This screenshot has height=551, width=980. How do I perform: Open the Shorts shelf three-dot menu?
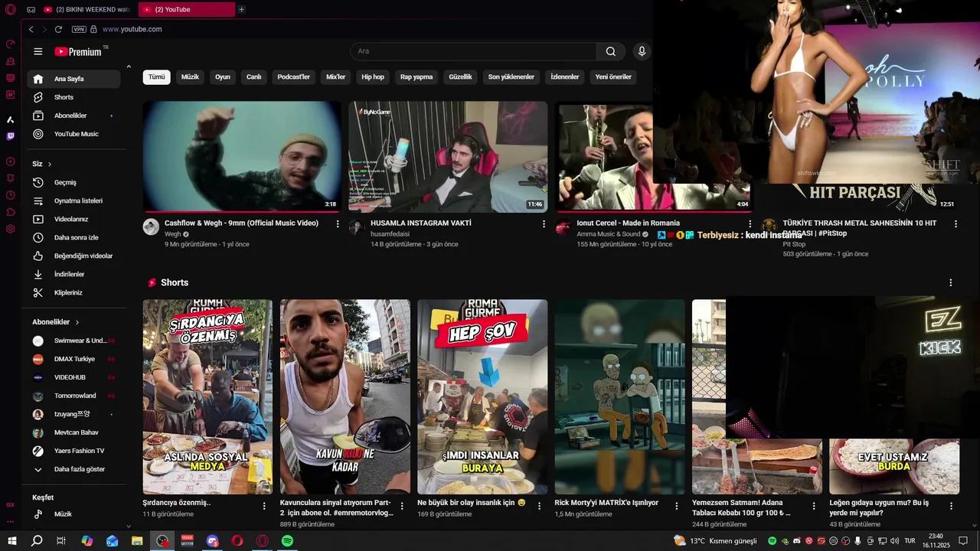click(951, 282)
